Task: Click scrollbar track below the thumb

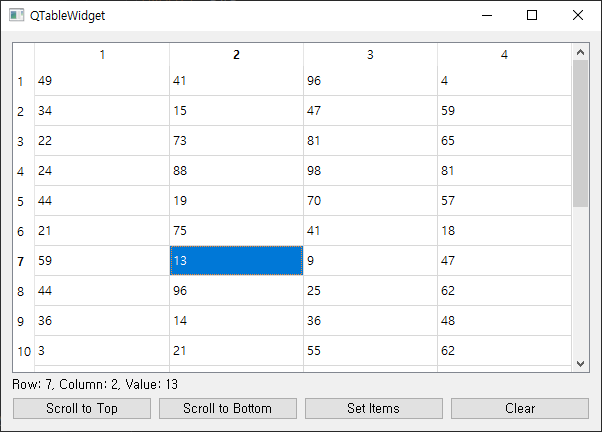Action: point(580,281)
